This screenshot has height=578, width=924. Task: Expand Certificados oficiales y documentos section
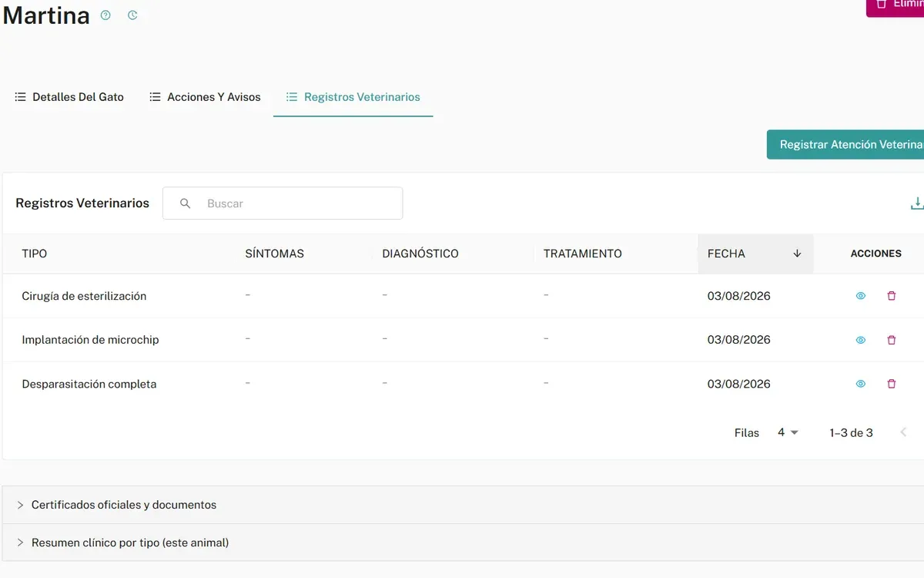tap(462, 505)
